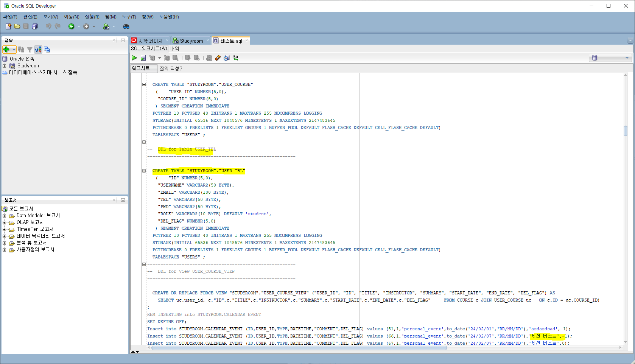Click the Refresh connections icon

point(21,50)
